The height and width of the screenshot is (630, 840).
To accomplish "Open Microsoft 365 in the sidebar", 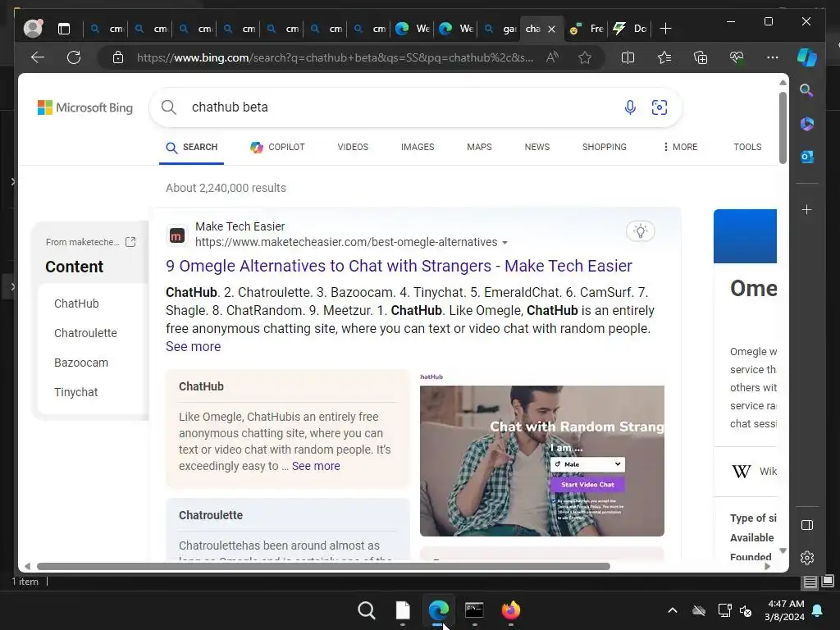I will coord(807,124).
